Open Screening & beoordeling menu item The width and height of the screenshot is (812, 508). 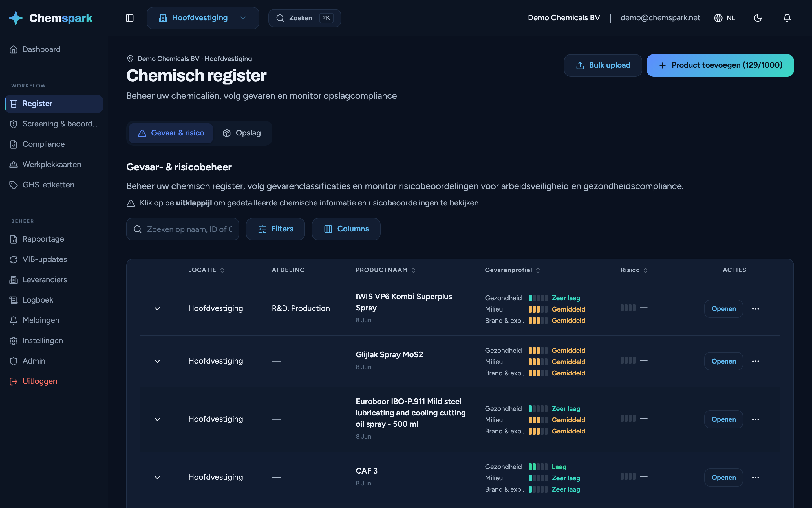click(54, 124)
